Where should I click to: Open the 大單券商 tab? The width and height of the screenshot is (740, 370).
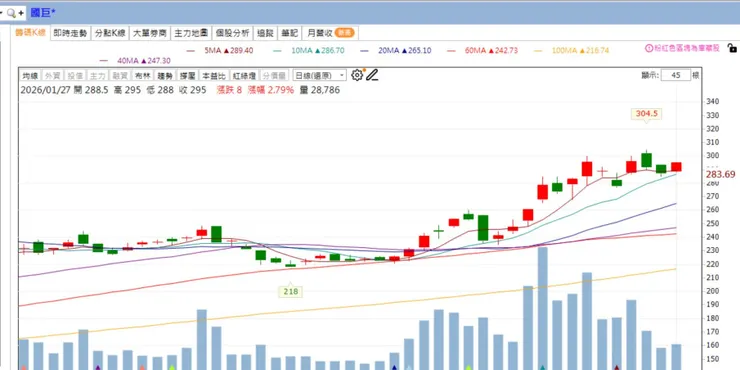pyautogui.click(x=150, y=33)
